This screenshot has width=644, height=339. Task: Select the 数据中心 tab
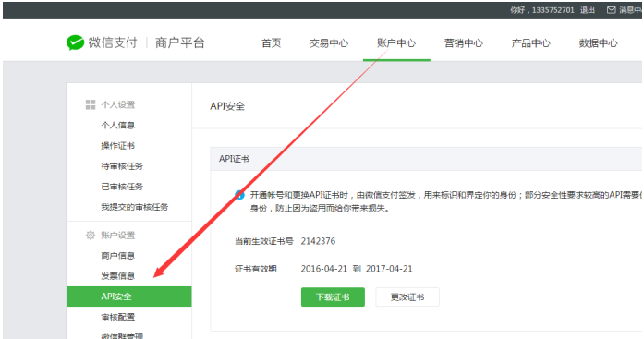[x=599, y=43]
